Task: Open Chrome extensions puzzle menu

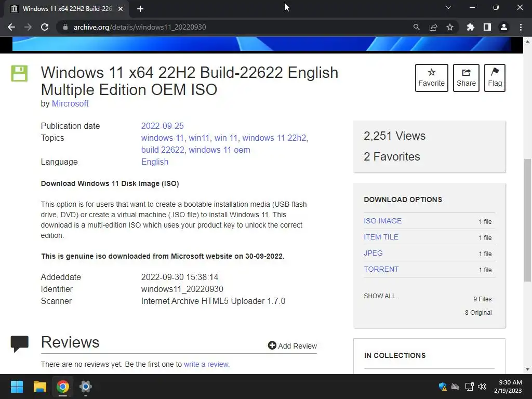Action: pyautogui.click(x=471, y=27)
